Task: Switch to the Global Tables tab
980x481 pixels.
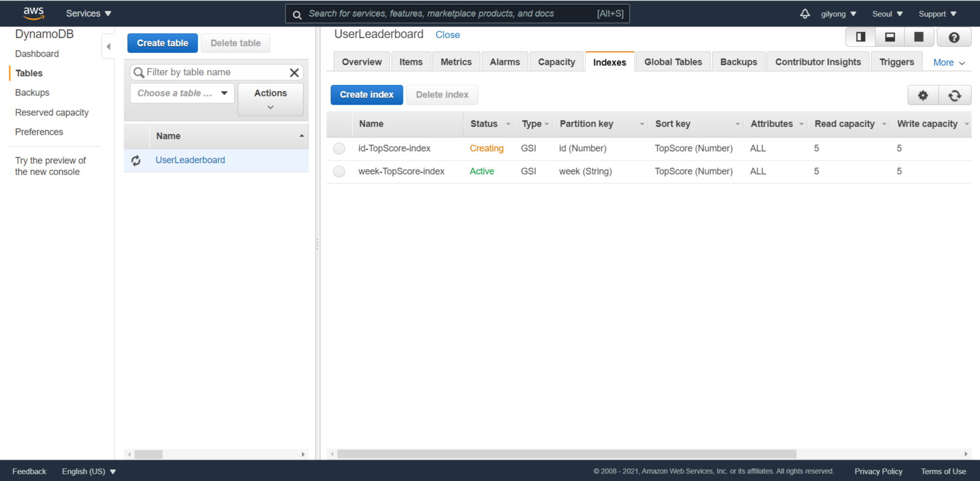Action: coord(673,62)
